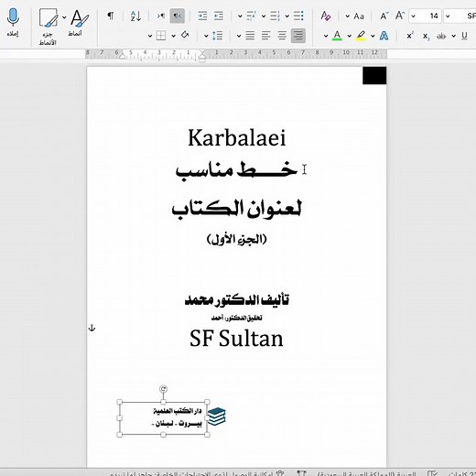
Task: Toggle Center alignment
Action: [x=282, y=36]
